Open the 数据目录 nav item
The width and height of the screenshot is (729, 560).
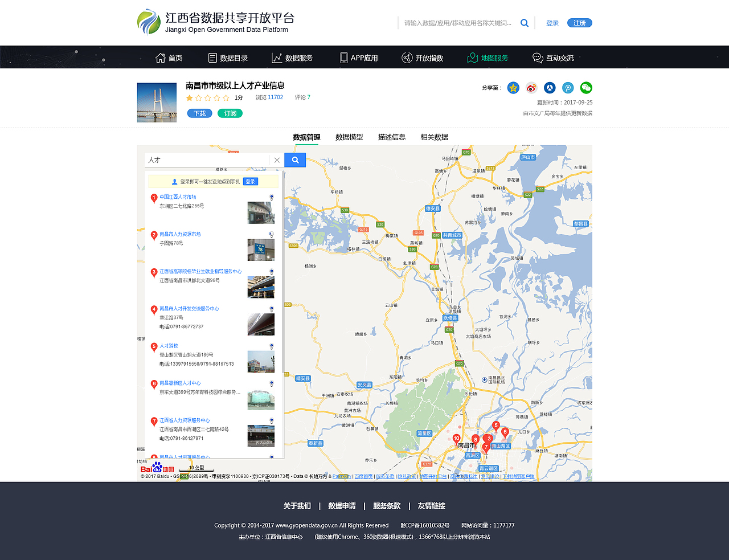228,58
